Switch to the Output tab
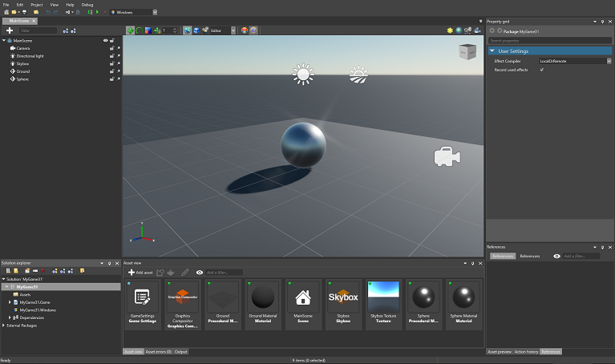Screen dimensions: 615x364 181,352
